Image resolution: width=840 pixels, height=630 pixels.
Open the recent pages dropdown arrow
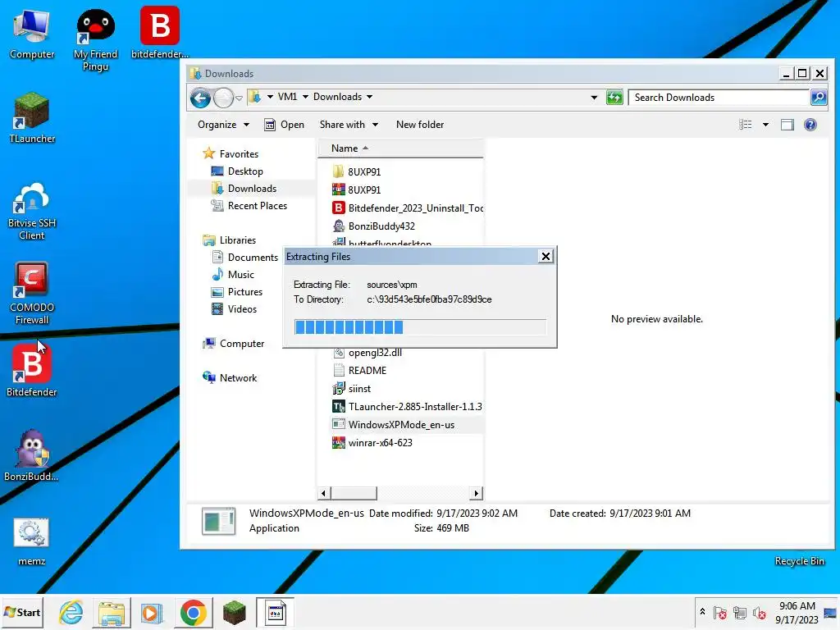[x=239, y=98]
